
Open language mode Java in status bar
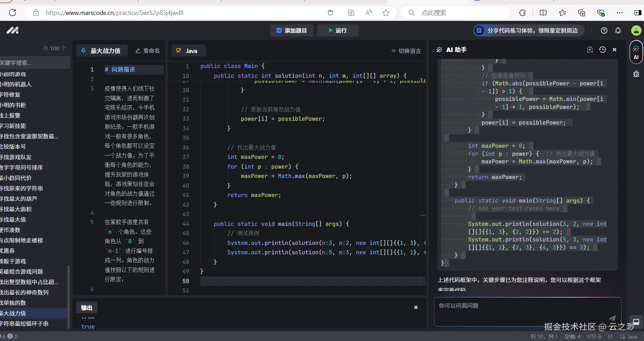[x=629, y=337]
